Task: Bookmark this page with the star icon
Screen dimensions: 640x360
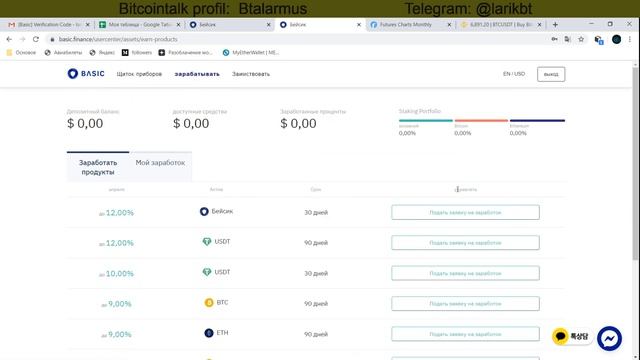Action: click(581, 39)
